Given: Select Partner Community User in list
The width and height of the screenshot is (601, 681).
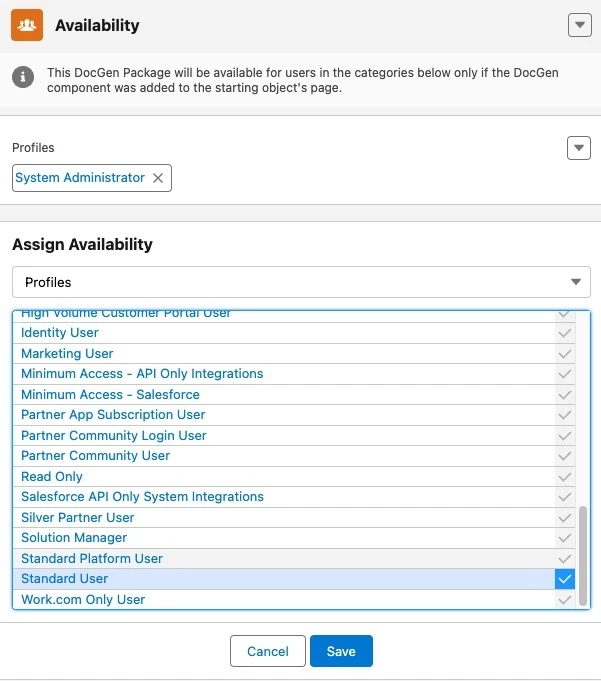Looking at the screenshot, I should (96, 456).
